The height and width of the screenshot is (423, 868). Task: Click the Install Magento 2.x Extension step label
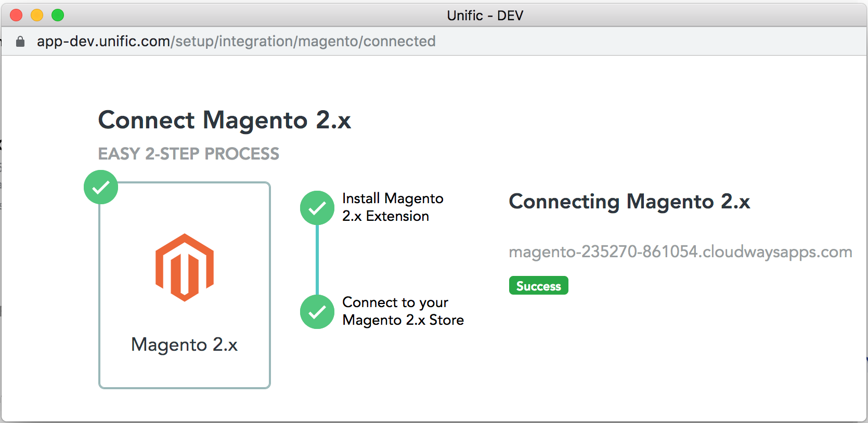[393, 207]
